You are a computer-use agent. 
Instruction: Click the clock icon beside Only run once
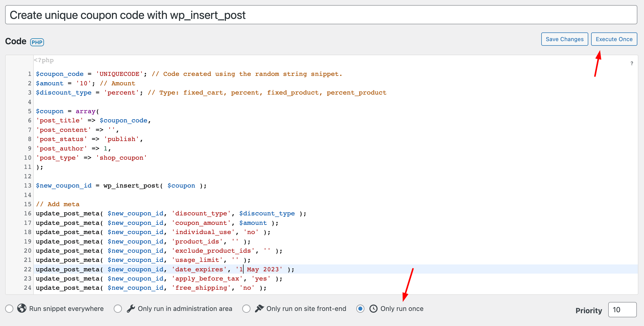373,308
